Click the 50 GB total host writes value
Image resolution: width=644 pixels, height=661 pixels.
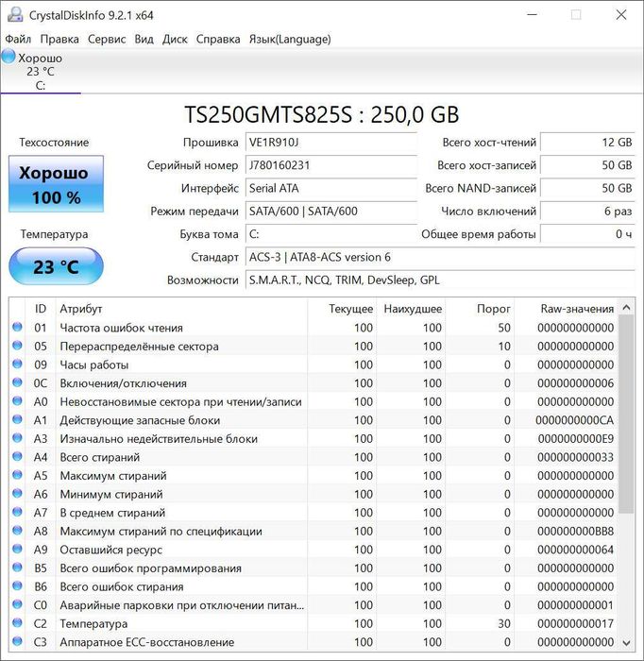(x=587, y=165)
